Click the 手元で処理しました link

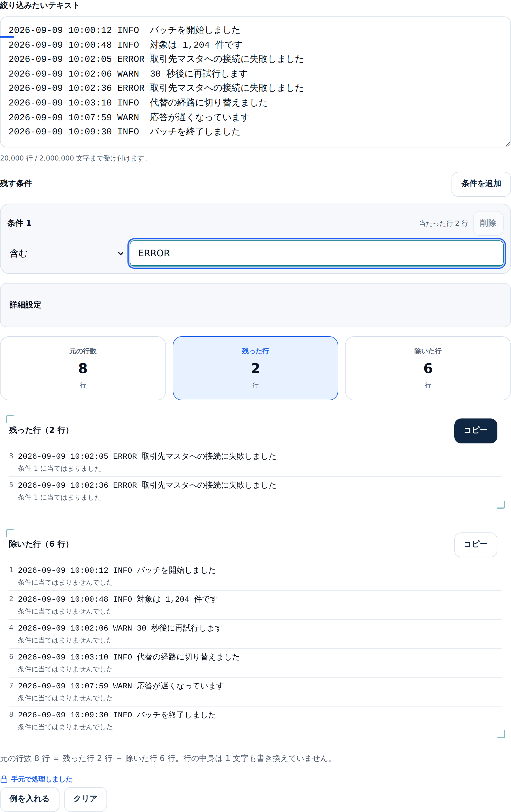tap(42, 779)
